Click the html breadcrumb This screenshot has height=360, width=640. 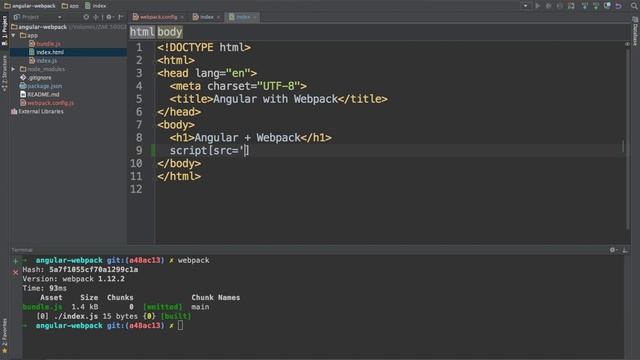(x=142, y=32)
